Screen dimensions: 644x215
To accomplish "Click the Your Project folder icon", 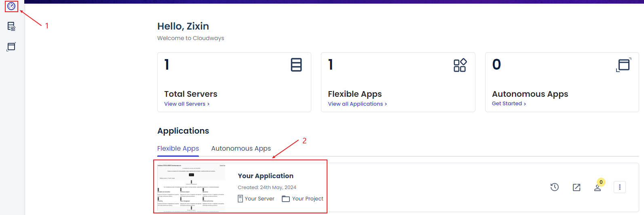I will click(x=286, y=199).
